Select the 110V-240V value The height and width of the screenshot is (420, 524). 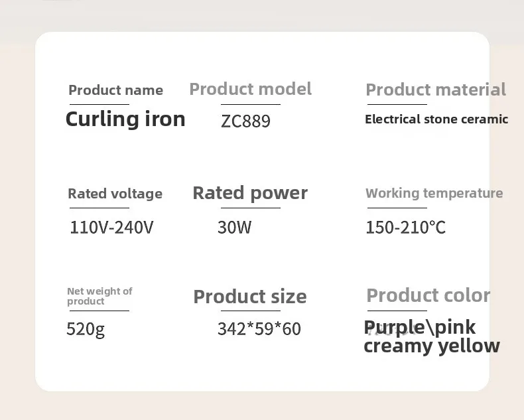(111, 228)
